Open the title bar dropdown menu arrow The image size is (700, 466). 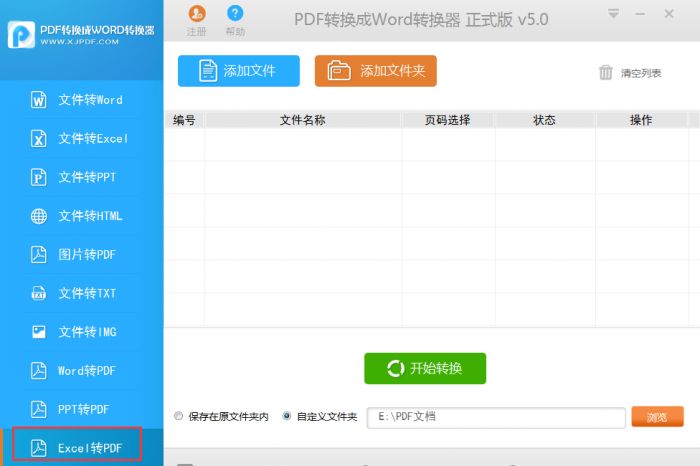613,14
